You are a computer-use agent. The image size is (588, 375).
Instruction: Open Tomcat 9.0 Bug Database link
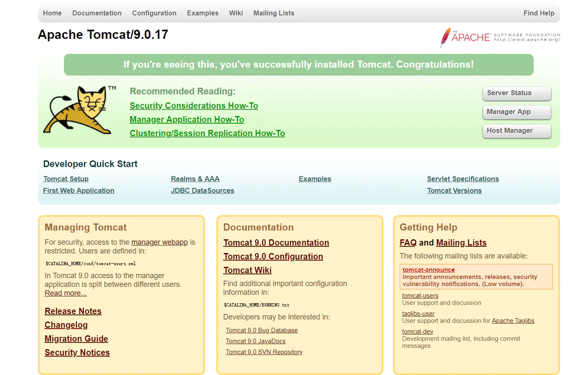(x=262, y=330)
